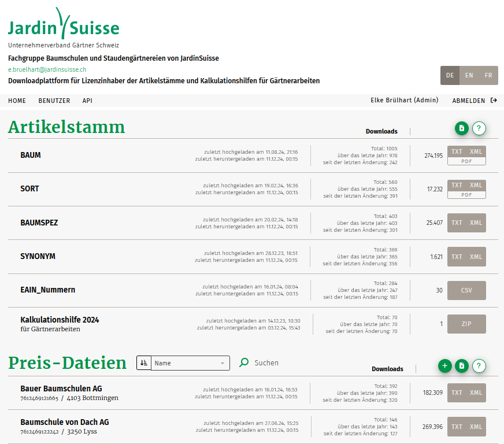Image resolution: width=504 pixels, height=444 pixels.
Task: Click the Baumschule von Dach count 269.396
Action: (432, 427)
